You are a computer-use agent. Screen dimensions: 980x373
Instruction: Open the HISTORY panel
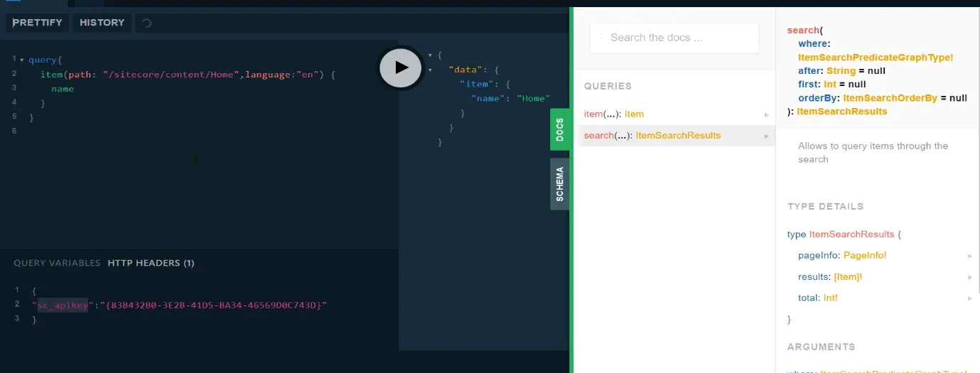(102, 23)
